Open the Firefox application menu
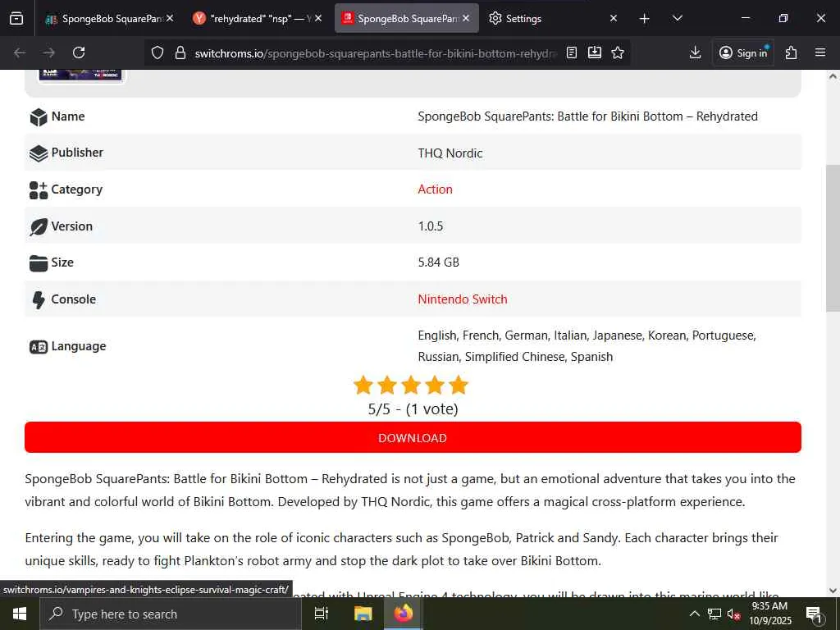 820,52
